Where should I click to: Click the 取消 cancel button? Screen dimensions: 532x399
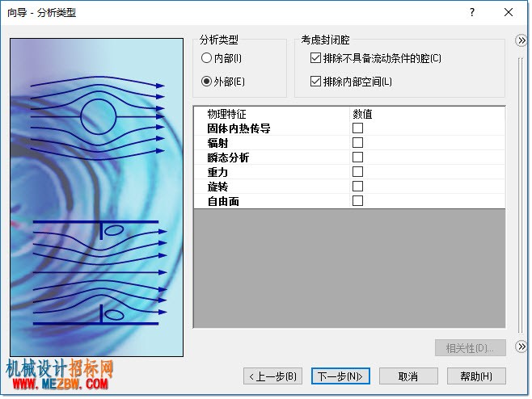coord(408,376)
